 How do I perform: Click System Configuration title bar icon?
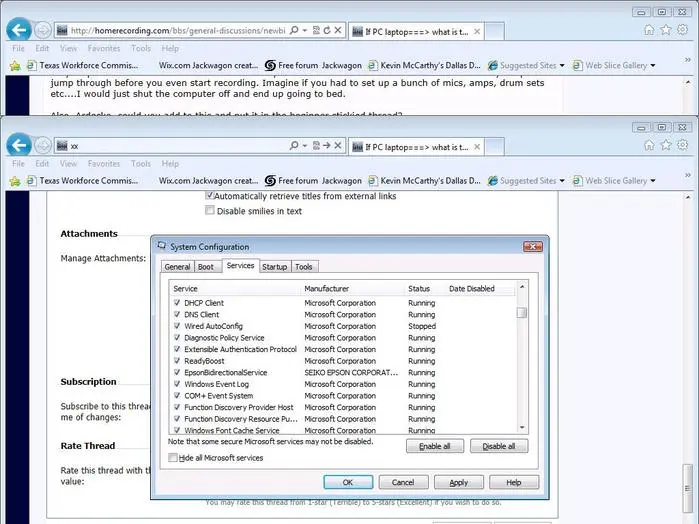pos(162,246)
